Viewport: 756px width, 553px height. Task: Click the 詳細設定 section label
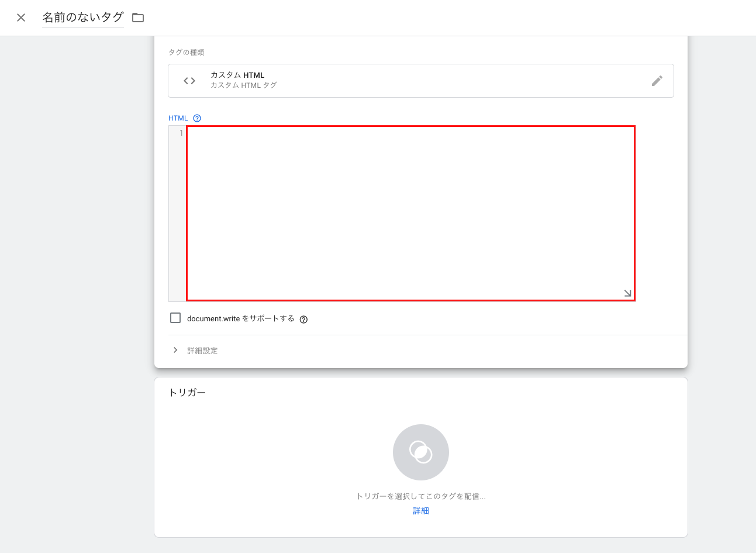tap(202, 351)
